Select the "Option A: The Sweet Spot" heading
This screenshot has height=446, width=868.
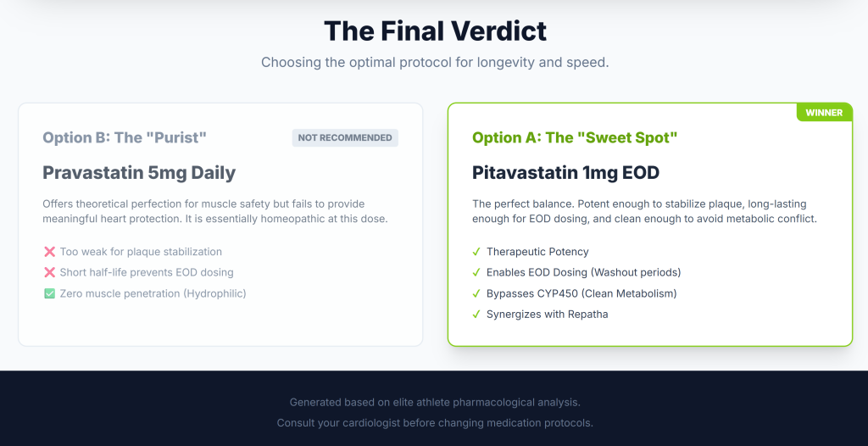pos(575,137)
